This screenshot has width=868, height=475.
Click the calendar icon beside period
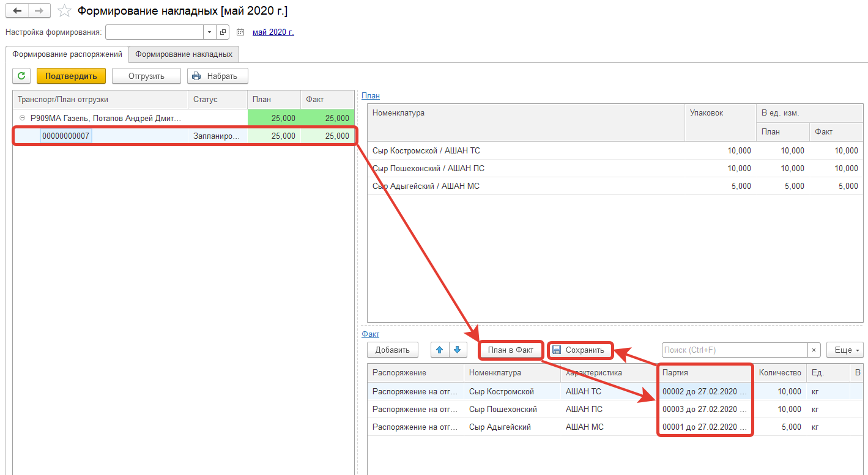click(240, 32)
